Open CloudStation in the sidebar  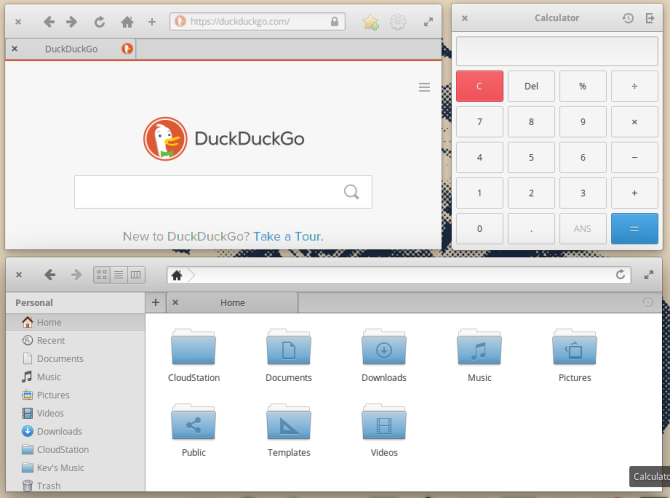pos(76,450)
